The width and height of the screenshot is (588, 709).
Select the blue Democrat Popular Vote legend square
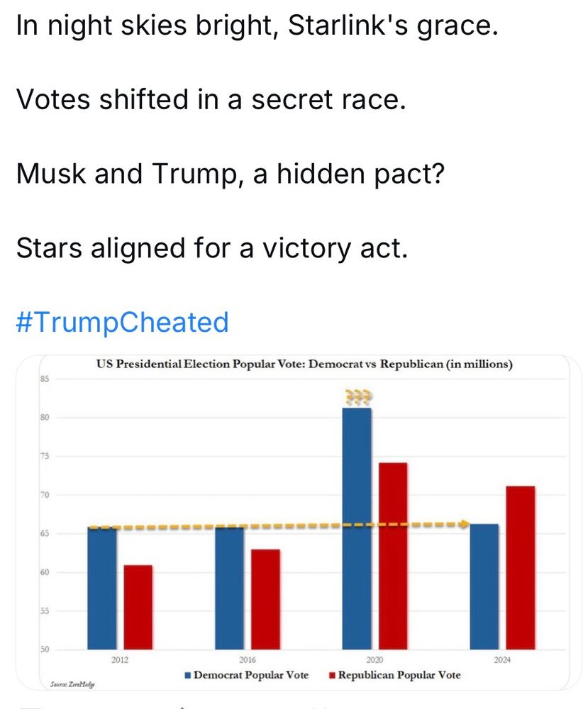[x=188, y=676]
